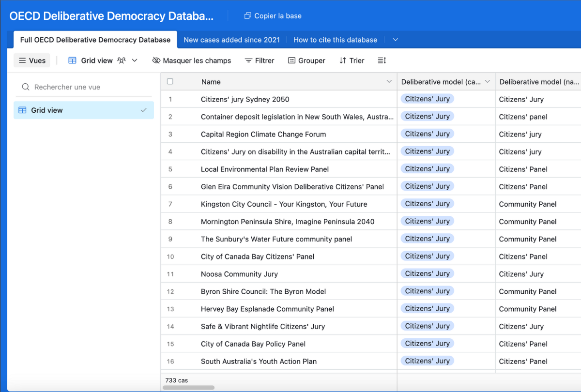Viewport: 581px width, 392px height.
Task: Switch to New cases added since 2021 tab
Action: 232,40
